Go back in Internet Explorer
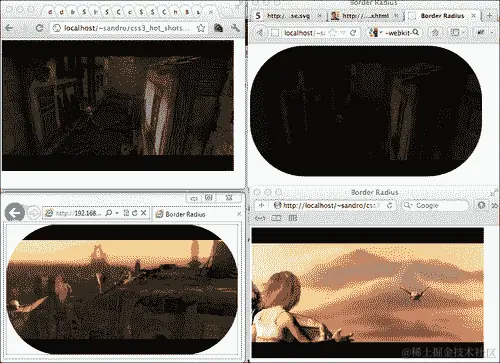Viewport: 500px width, 363px height. coord(15,212)
